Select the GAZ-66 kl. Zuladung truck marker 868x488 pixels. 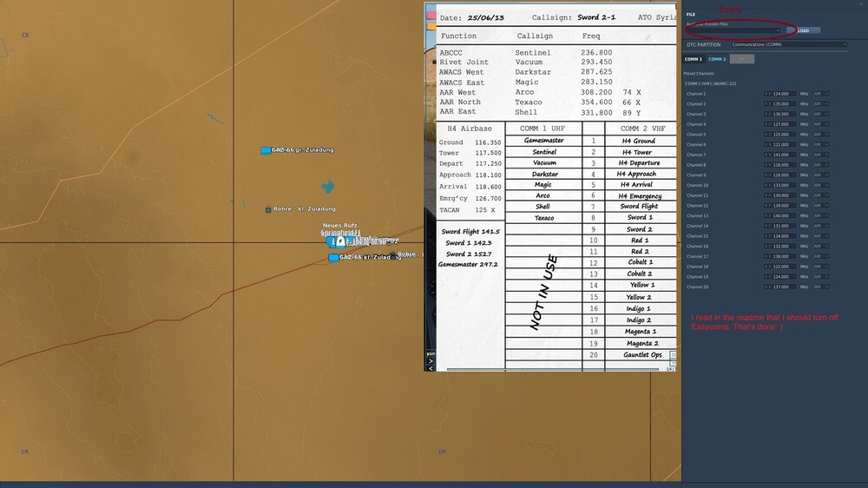(x=333, y=258)
